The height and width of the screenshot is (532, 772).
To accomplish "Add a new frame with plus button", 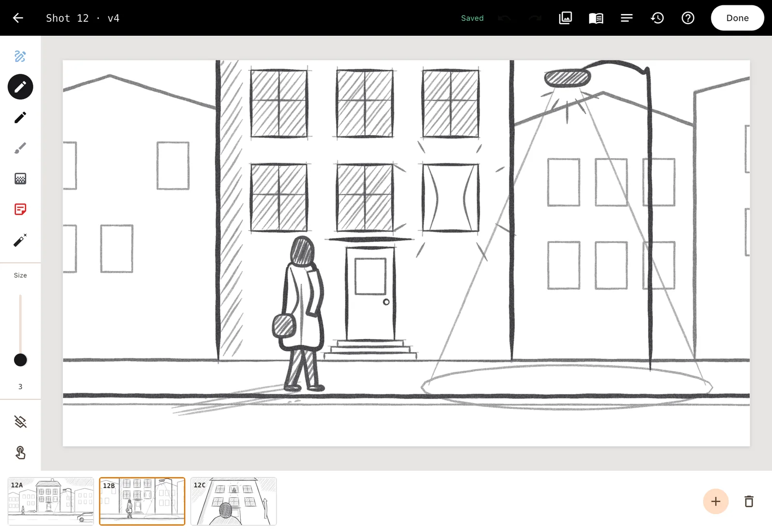I will (x=716, y=501).
